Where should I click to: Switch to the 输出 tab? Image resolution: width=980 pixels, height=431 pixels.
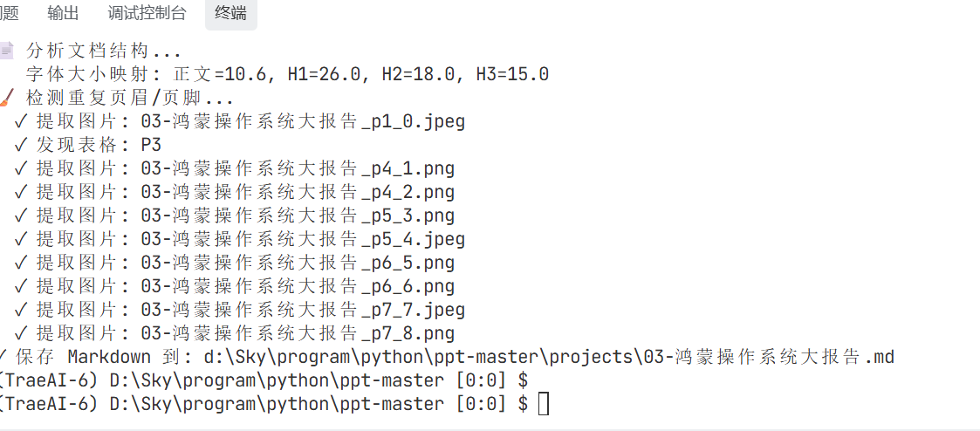click(x=63, y=13)
